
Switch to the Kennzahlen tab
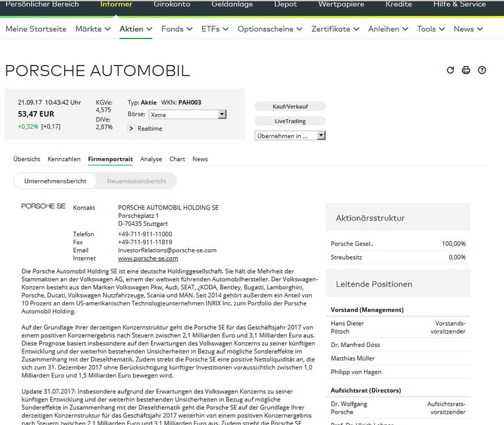pyautogui.click(x=64, y=158)
